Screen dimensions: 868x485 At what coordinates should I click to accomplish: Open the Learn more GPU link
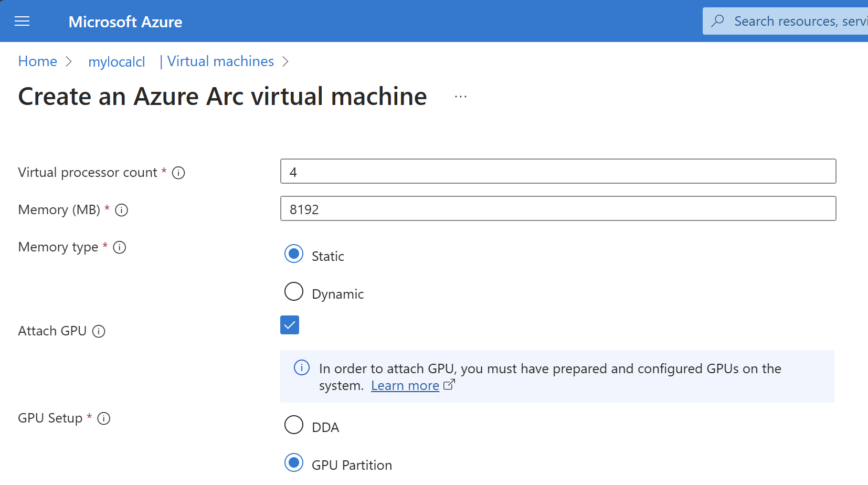pyautogui.click(x=405, y=386)
